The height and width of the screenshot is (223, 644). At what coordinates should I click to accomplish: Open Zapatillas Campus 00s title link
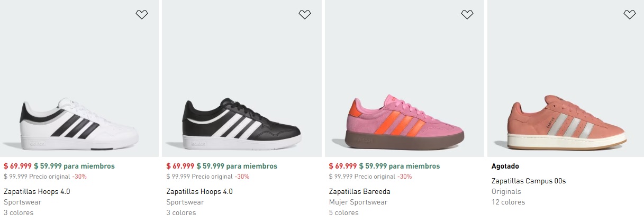coord(528,181)
